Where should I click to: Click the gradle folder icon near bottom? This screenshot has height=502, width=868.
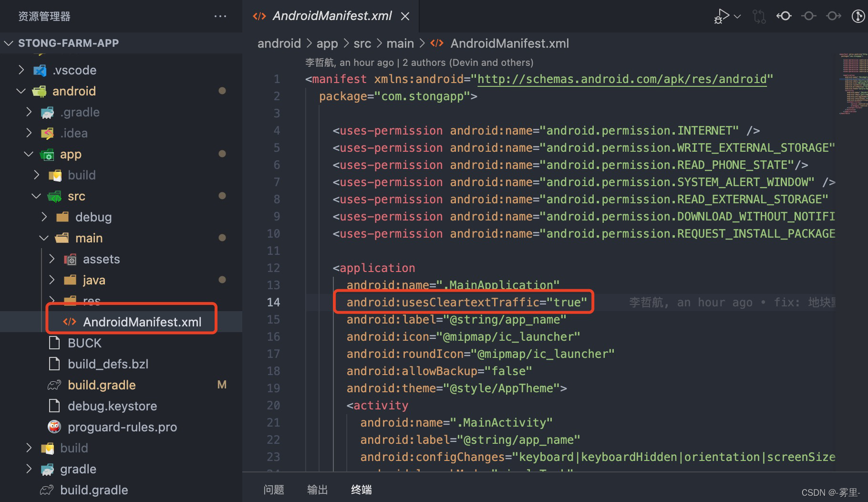pos(47,470)
